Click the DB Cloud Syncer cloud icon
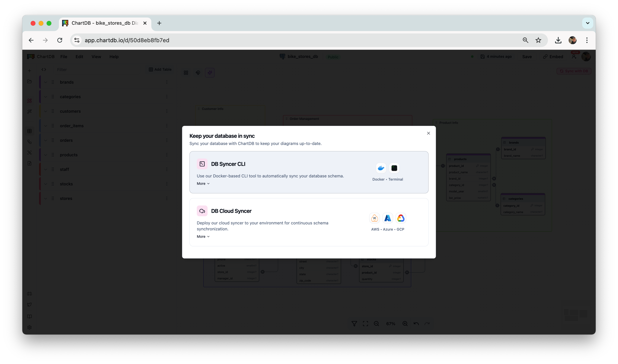This screenshot has width=618, height=364. (202, 211)
